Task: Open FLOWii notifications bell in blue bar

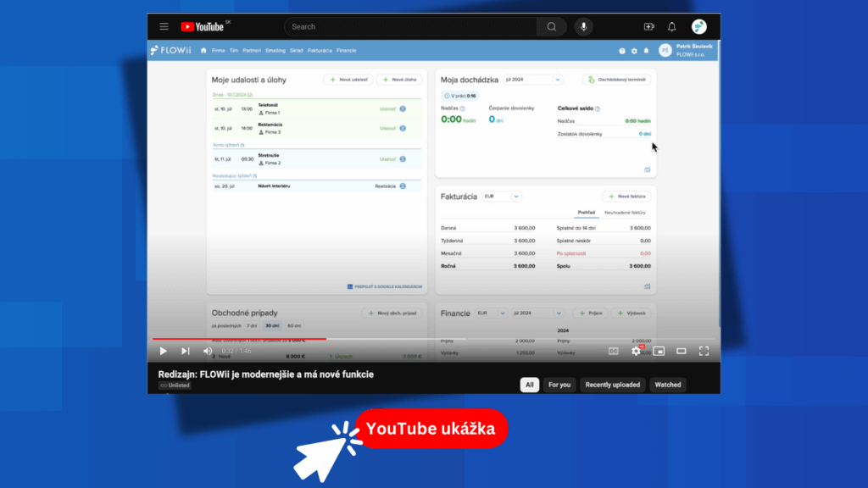Action: click(x=646, y=51)
